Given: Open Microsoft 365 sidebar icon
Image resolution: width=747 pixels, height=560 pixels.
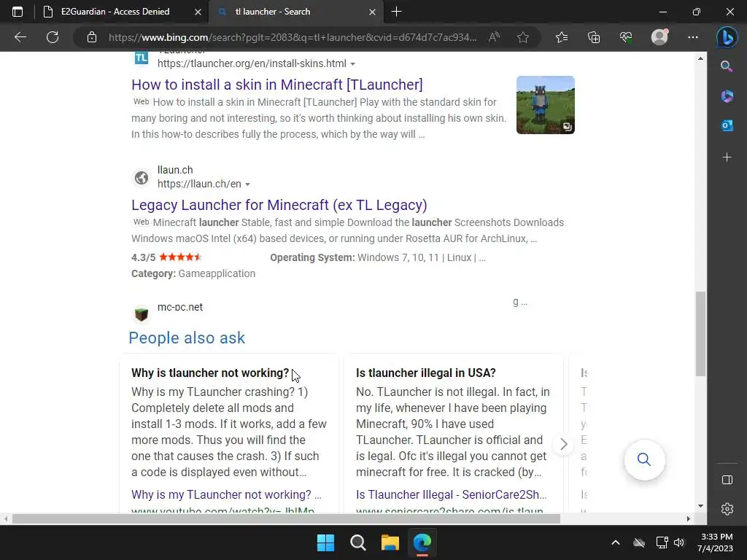Looking at the screenshot, I should click(x=727, y=96).
